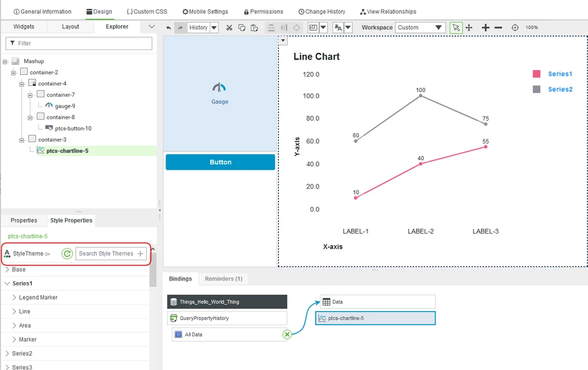The width and height of the screenshot is (588, 370).
Task: Expand the Area style section
Action: click(14, 325)
